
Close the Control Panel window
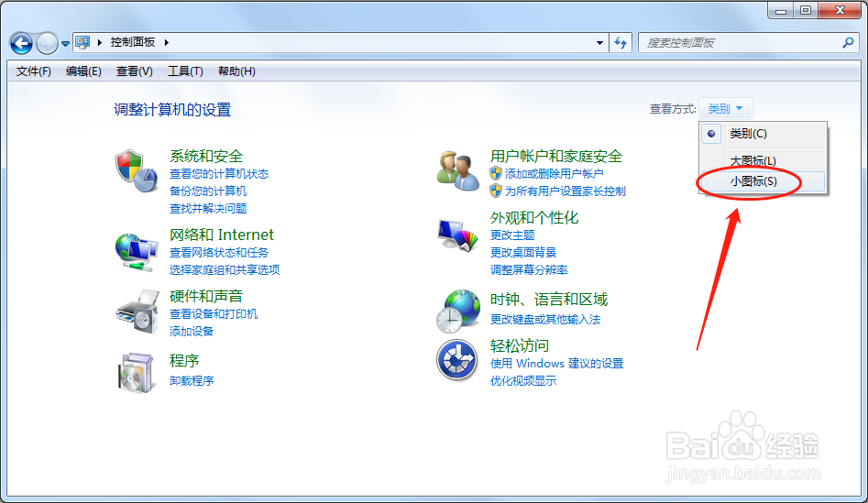pyautogui.click(x=840, y=10)
